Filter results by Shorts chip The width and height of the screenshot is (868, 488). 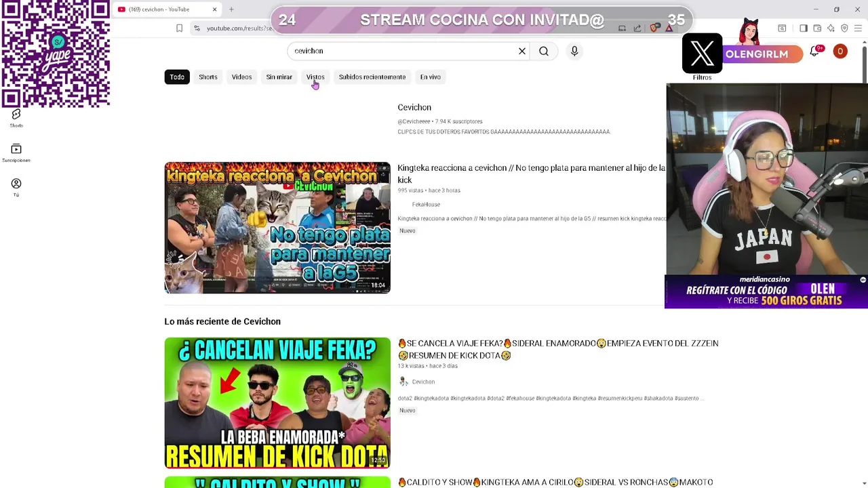(208, 77)
